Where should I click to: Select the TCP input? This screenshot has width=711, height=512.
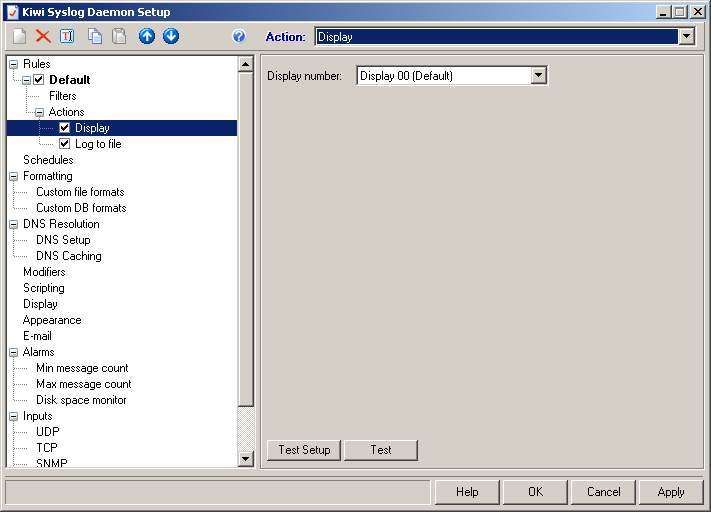[47, 448]
